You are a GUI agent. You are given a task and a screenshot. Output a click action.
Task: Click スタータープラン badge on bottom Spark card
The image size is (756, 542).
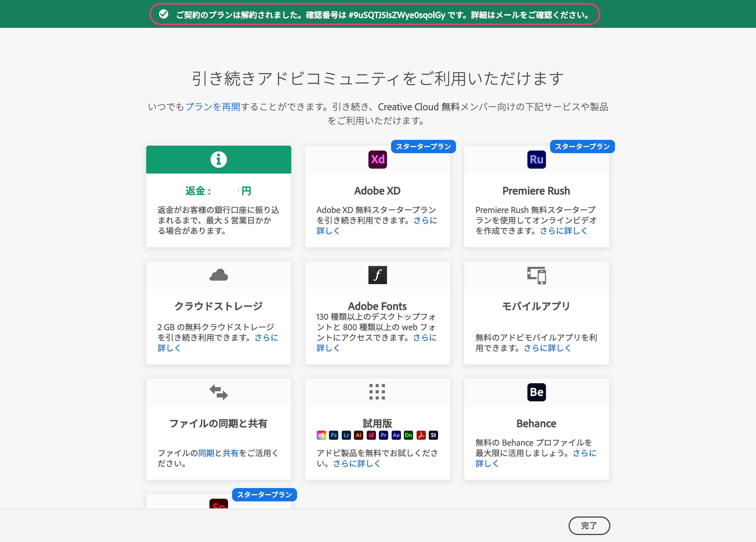pos(264,495)
